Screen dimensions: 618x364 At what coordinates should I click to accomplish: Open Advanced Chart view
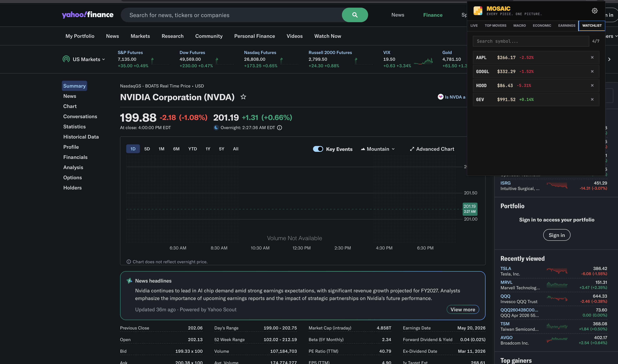click(x=432, y=149)
